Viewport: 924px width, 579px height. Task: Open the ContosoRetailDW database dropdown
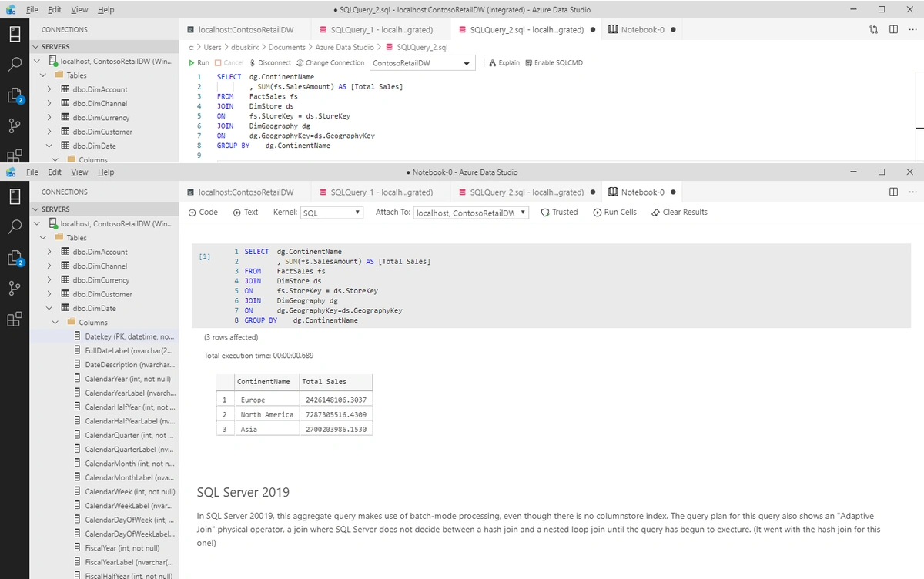[423, 63]
